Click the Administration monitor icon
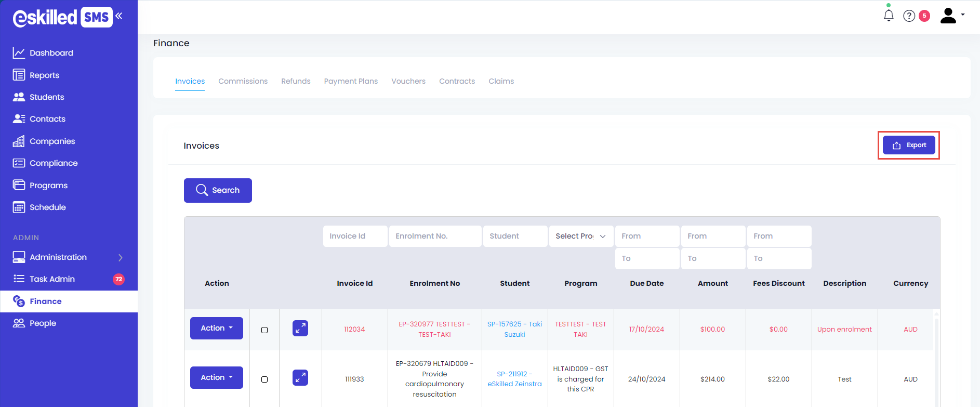The image size is (980, 407). pyautogui.click(x=19, y=257)
